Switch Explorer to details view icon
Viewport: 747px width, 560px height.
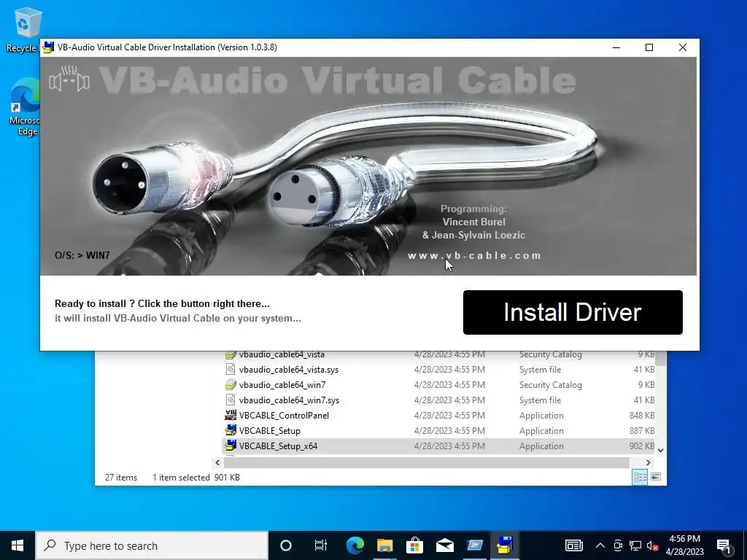640,477
